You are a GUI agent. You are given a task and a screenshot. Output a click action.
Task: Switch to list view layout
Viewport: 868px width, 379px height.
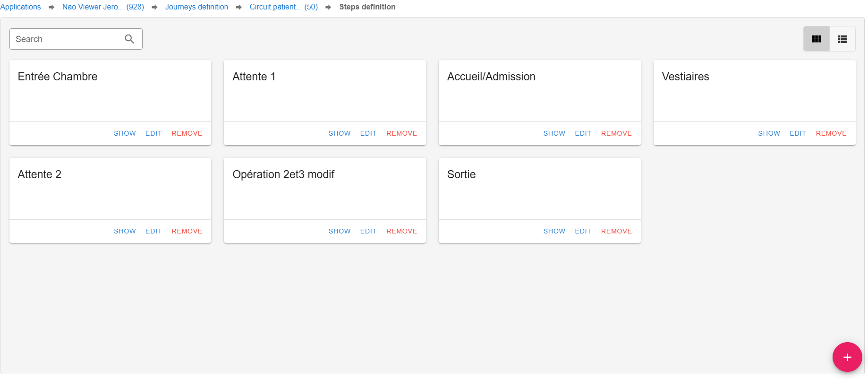pyautogui.click(x=842, y=39)
